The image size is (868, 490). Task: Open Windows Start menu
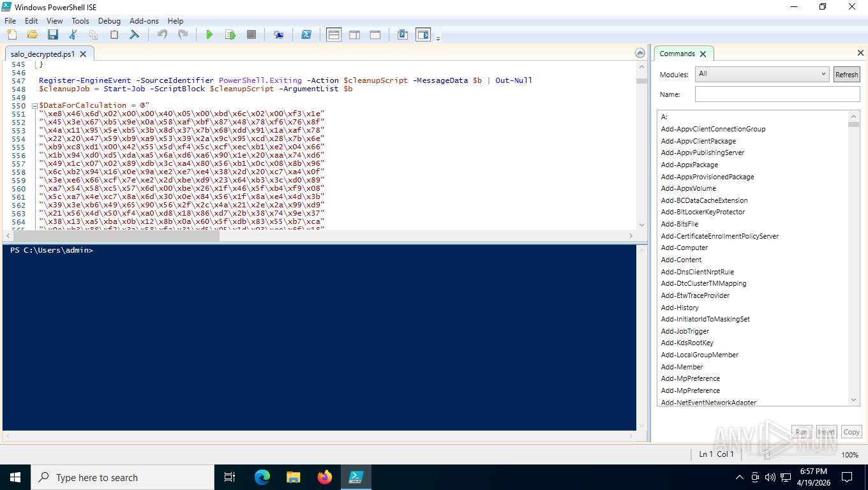pyautogui.click(x=15, y=477)
